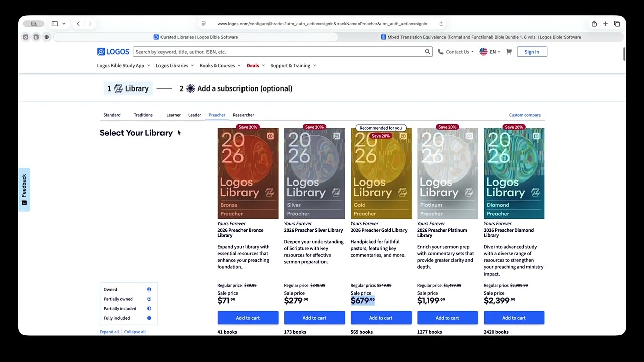Select the Learner track tab

pyautogui.click(x=173, y=115)
